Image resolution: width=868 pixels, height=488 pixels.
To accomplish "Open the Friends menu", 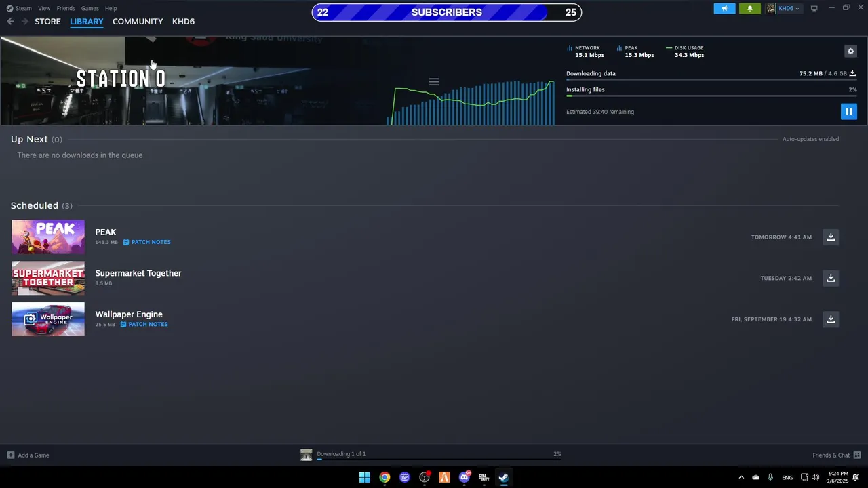I will pyautogui.click(x=66, y=8).
